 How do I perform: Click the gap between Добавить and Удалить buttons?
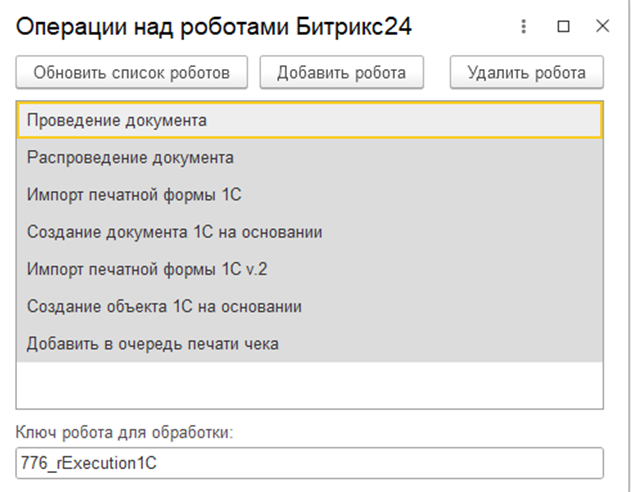(x=437, y=72)
